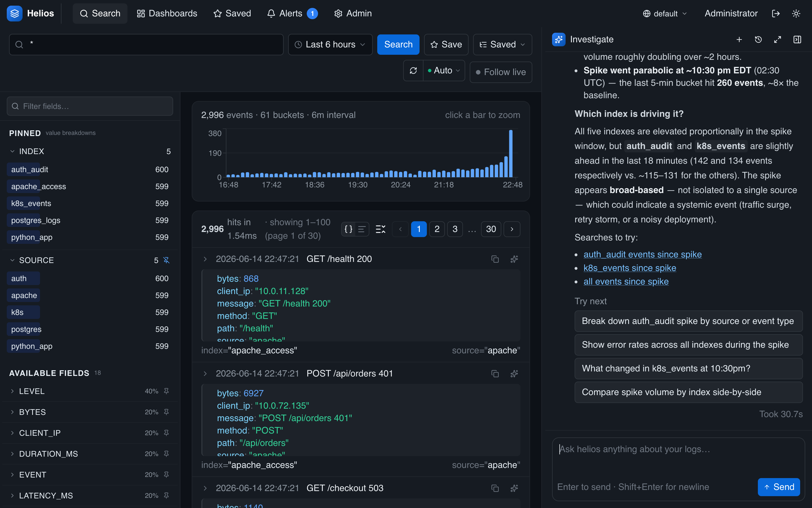Pin the EVENT field

point(166,474)
